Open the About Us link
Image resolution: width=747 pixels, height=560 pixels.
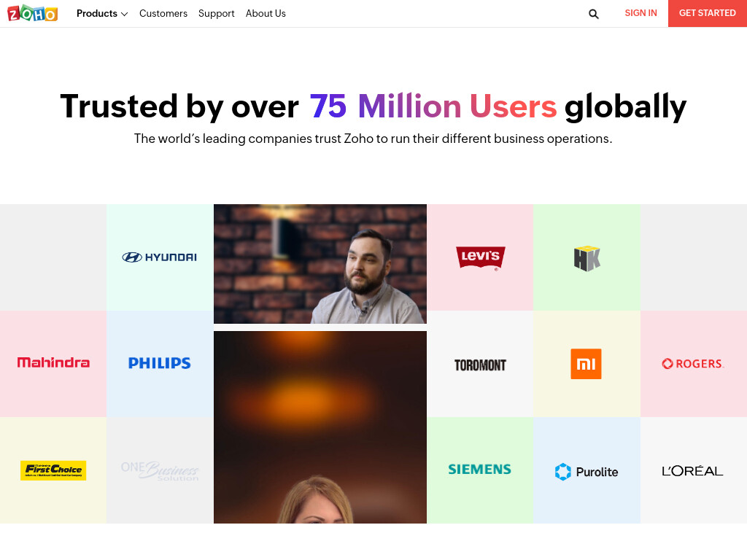click(266, 13)
